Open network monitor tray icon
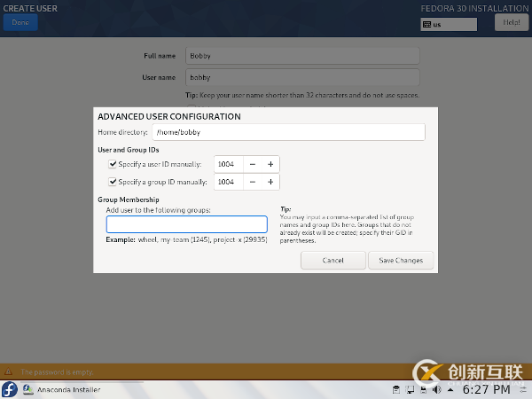Image resolution: width=532 pixels, height=399 pixels. point(411,389)
